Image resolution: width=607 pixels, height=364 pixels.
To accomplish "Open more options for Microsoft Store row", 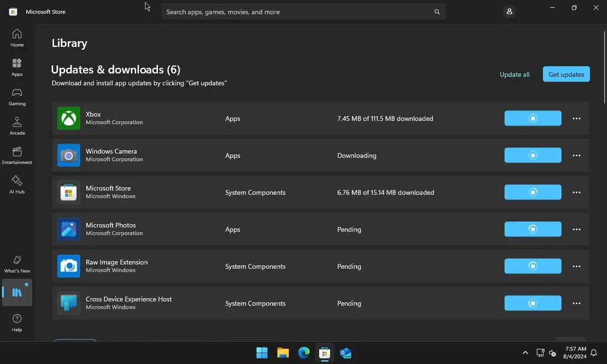I will coord(577,192).
